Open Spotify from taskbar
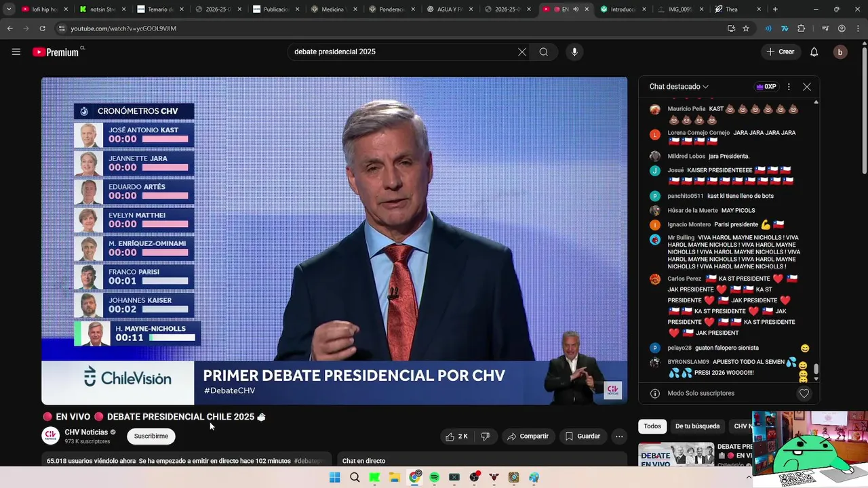868x488 pixels. [435, 477]
